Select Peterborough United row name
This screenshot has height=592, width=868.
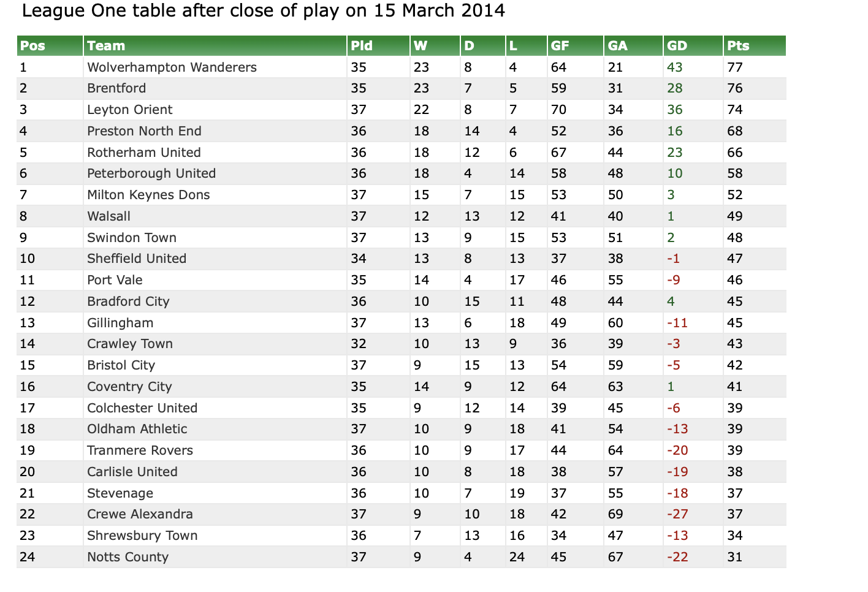(x=151, y=173)
